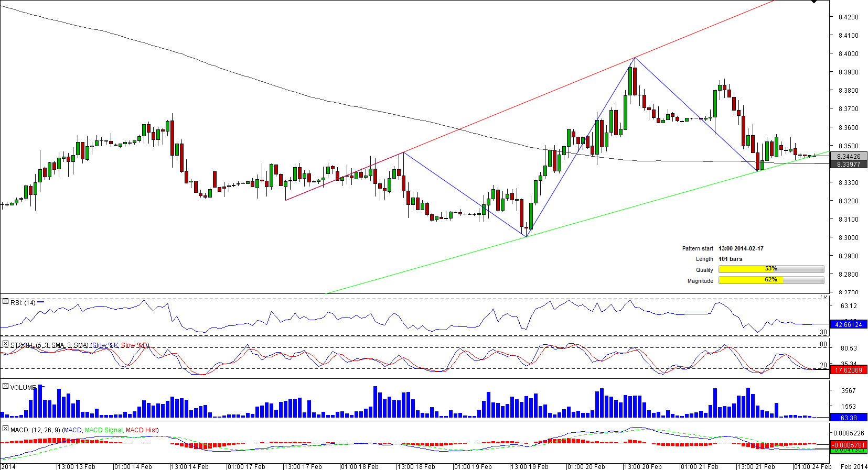This screenshot has width=868, height=470.
Task: Click the RSI value 42.66124 label
Action: [849, 325]
